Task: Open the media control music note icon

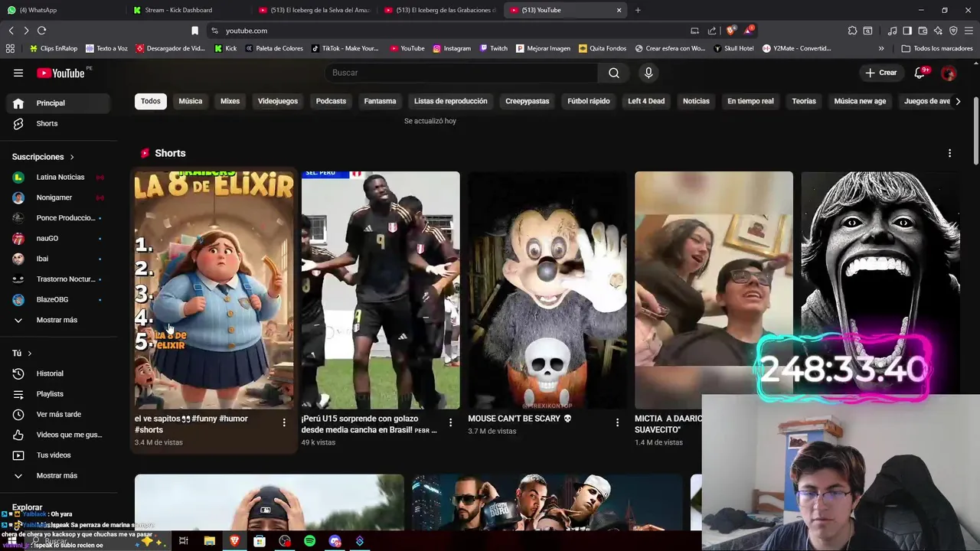Action: [x=892, y=31]
